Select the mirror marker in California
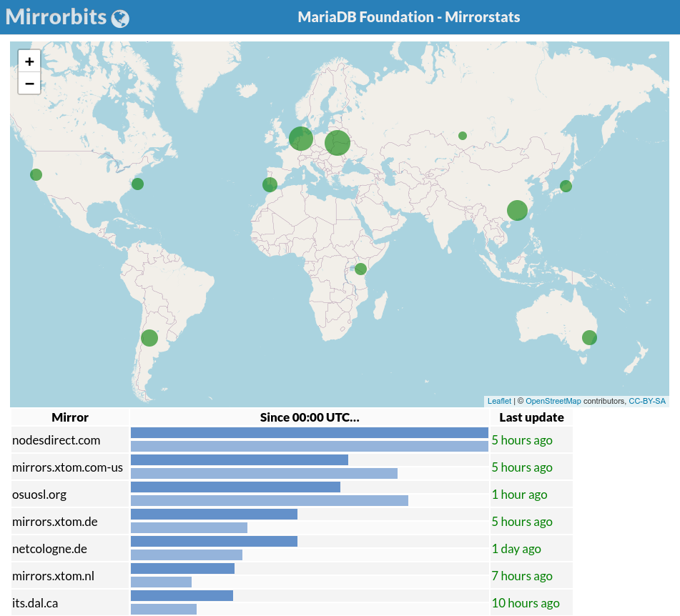 point(36,174)
